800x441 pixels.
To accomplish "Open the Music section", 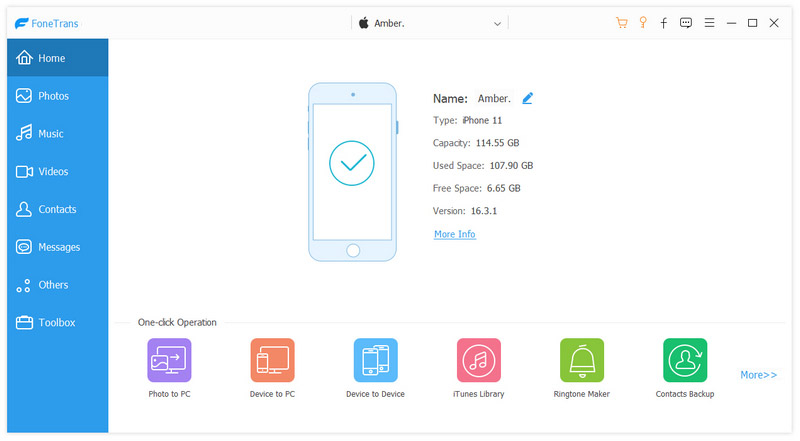I will click(57, 133).
